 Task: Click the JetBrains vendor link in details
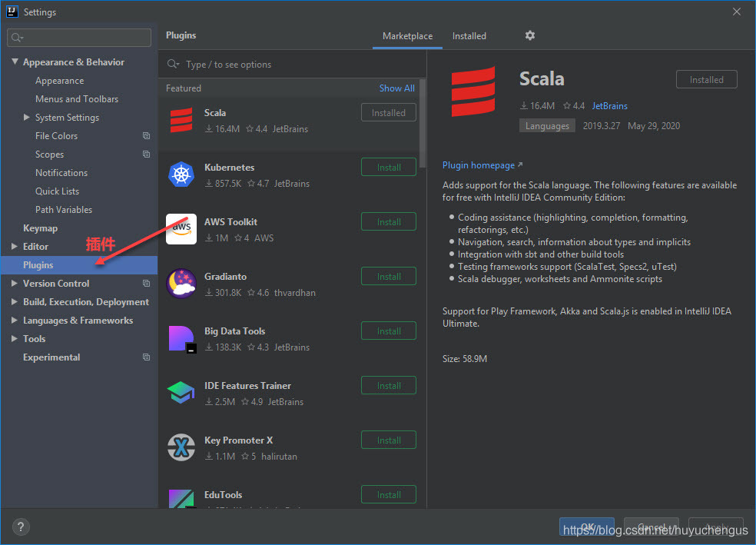click(x=609, y=105)
